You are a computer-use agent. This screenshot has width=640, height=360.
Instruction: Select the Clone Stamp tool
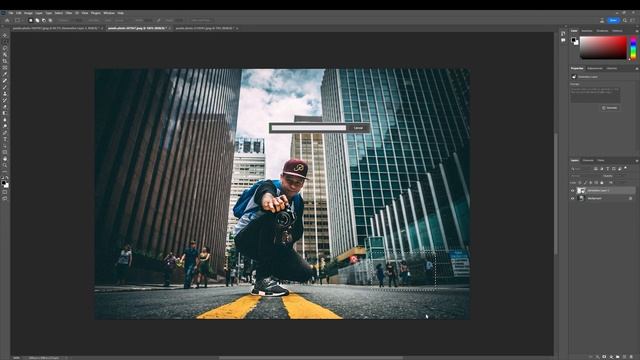[5, 94]
